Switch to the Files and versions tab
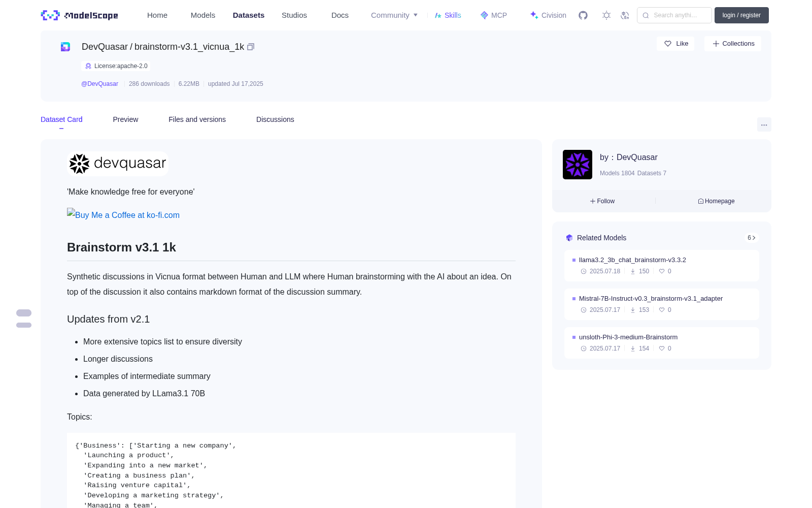812x508 pixels. 197,119
